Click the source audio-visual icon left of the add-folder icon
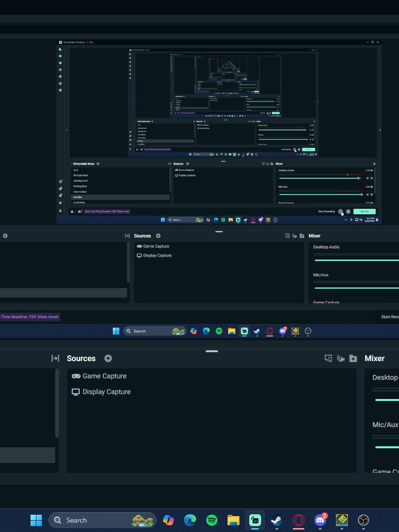Screen dimensions: 399x532 (x=341, y=358)
